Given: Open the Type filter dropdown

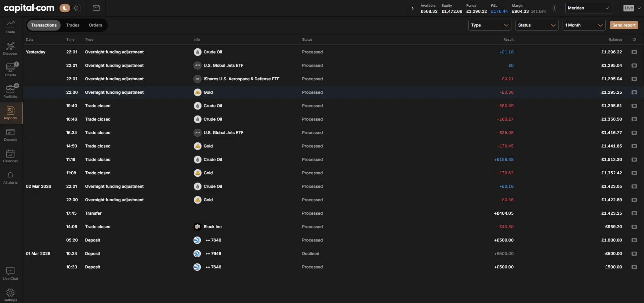Looking at the screenshot, I should tap(490, 25).
